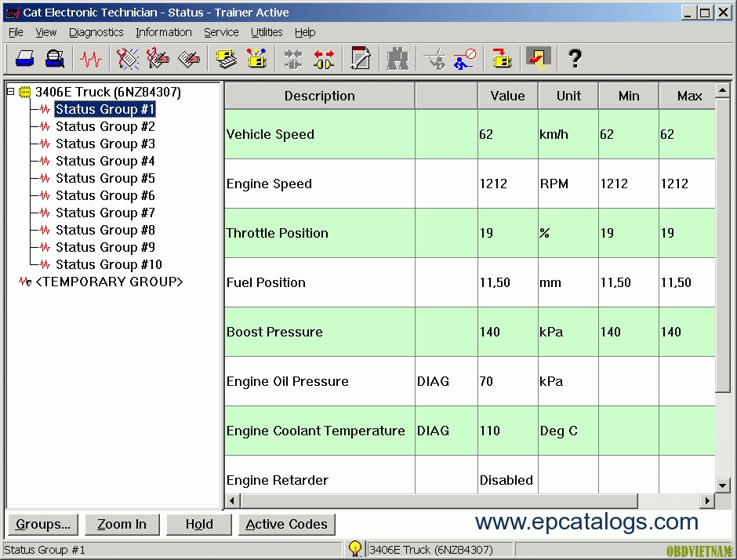
Task: Click the Print toolbar icon
Action: [24, 60]
